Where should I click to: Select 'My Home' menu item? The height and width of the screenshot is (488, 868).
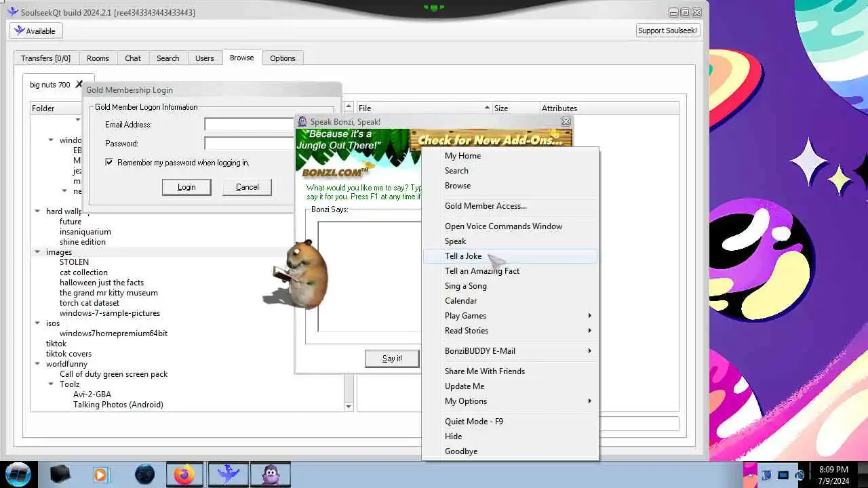pos(510,156)
